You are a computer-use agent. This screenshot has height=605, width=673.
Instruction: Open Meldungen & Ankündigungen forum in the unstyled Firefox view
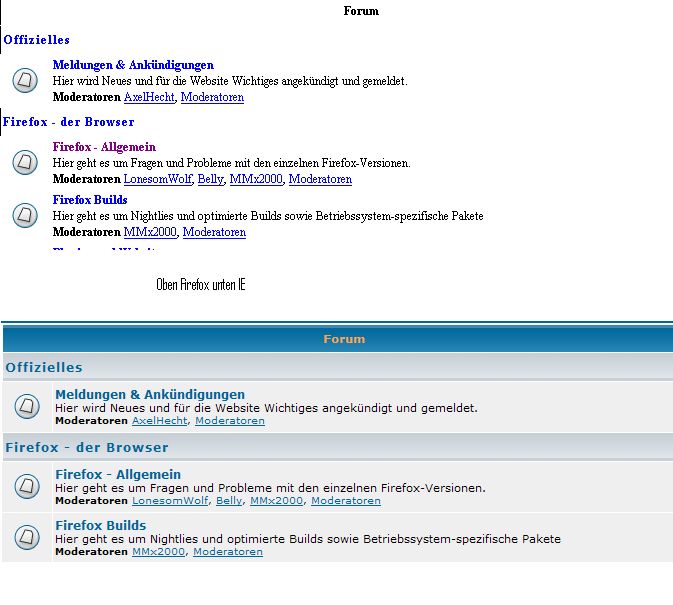point(133,65)
